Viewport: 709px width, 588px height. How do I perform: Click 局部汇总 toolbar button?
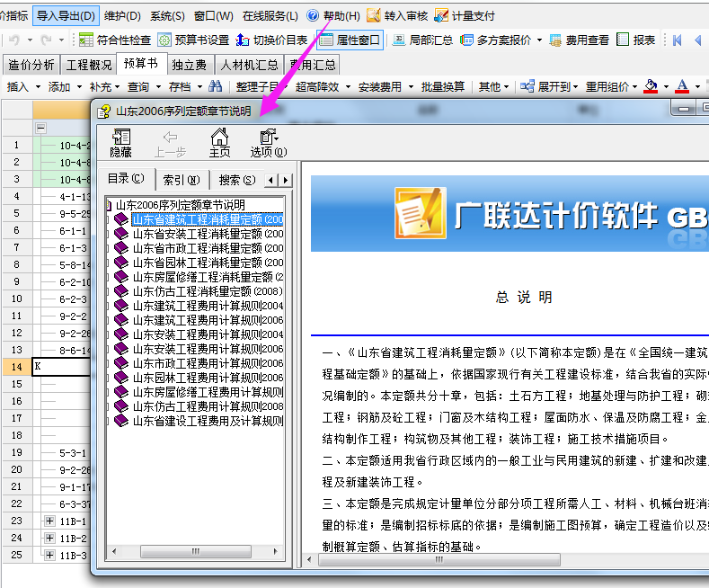tap(422, 40)
